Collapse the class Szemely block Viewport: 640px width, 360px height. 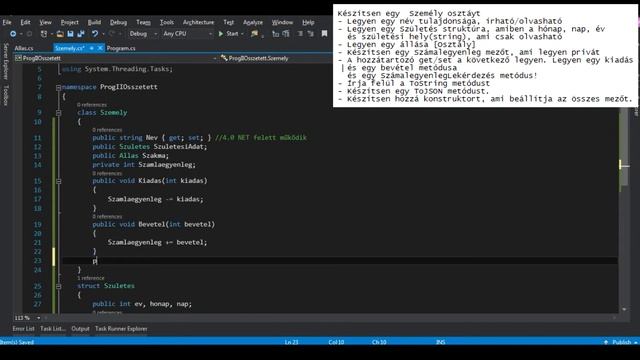click(58, 113)
